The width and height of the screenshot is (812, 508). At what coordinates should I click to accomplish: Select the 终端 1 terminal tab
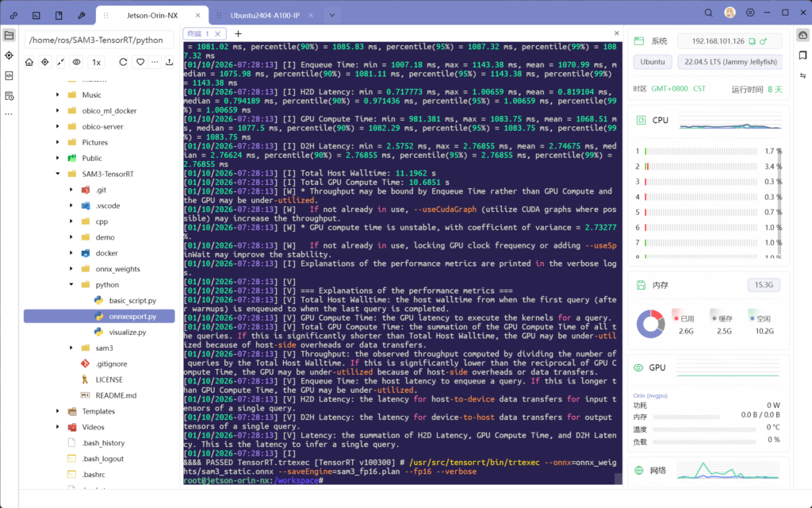(x=197, y=34)
